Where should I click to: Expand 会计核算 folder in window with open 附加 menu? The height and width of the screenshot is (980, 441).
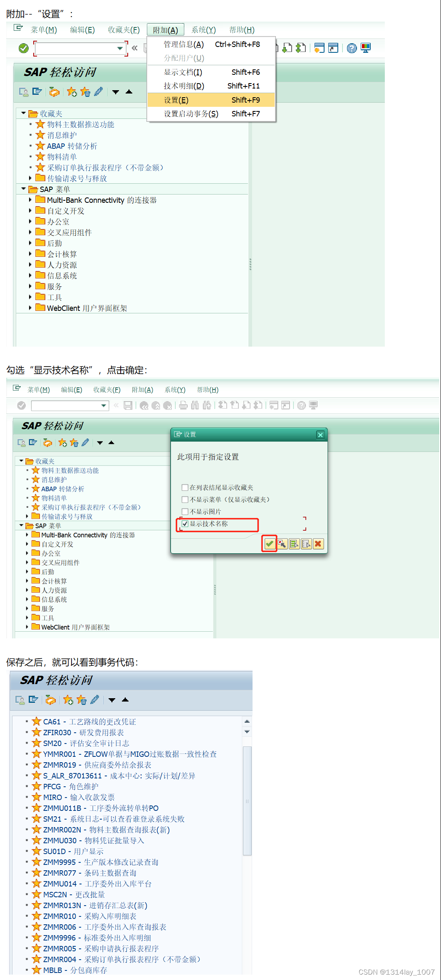tap(30, 254)
